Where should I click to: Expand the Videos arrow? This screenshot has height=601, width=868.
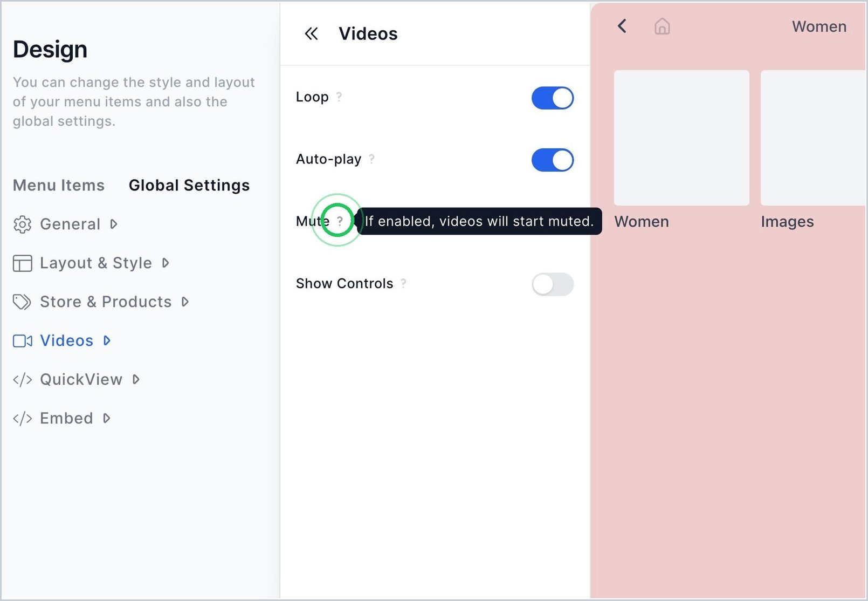[107, 340]
